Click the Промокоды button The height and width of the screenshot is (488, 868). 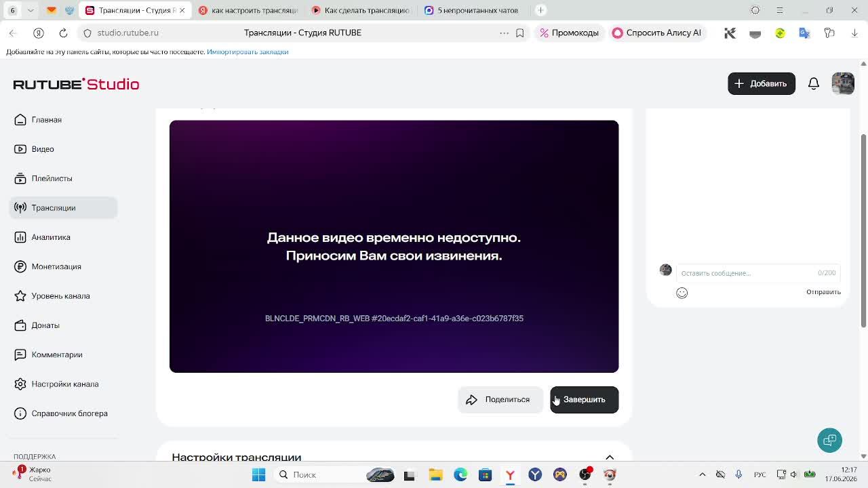[x=570, y=33]
